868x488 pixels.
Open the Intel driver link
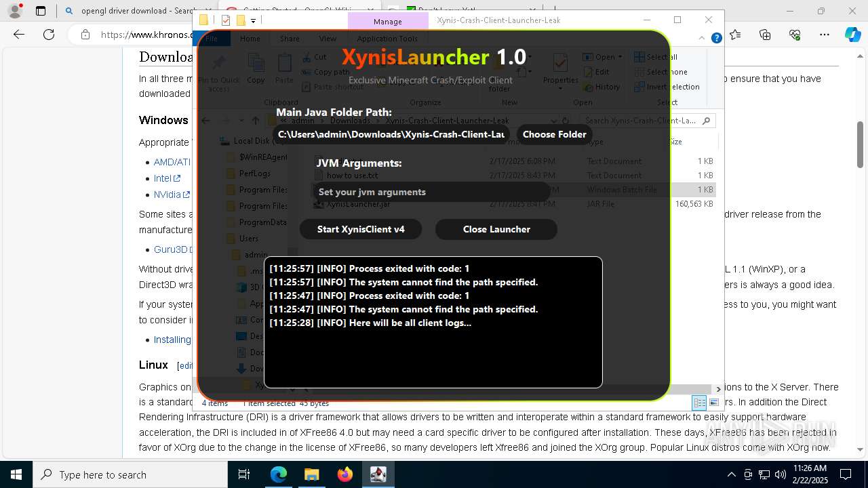pos(167,178)
